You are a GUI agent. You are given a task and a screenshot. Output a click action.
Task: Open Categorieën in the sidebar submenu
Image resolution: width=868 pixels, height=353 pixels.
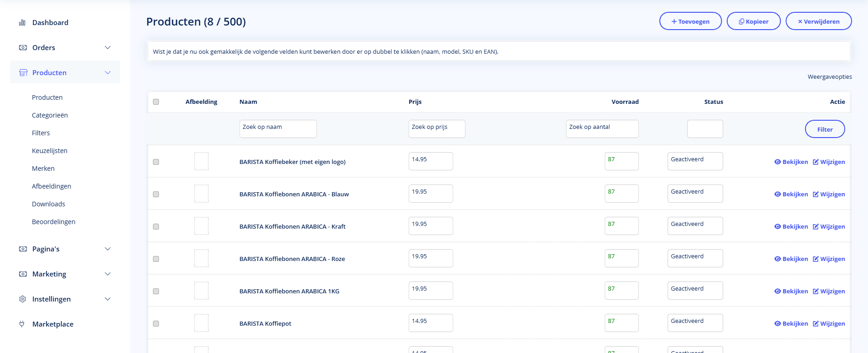point(50,115)
